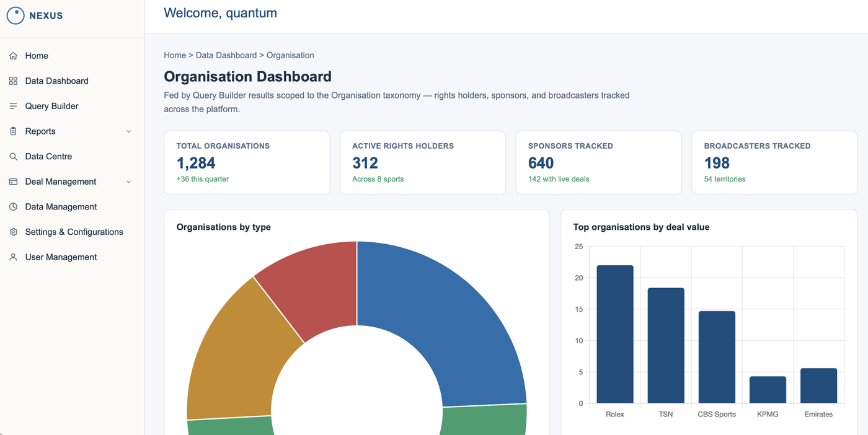The height and width of the screenshot is (435, 868).
Task: Click the KPMG bar in chart
Action: (768, 390)
